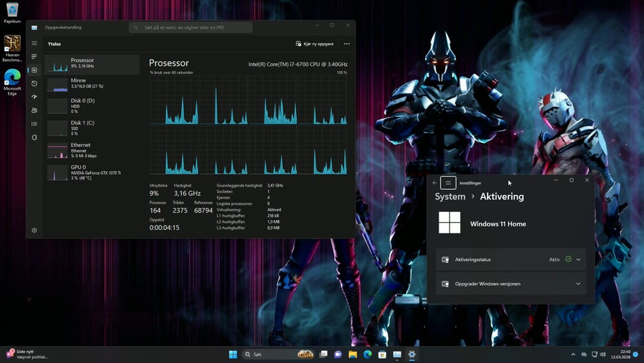Open the Processes page in Task Manager sidebar
644x363 pixels.
(x=34, y=57)
